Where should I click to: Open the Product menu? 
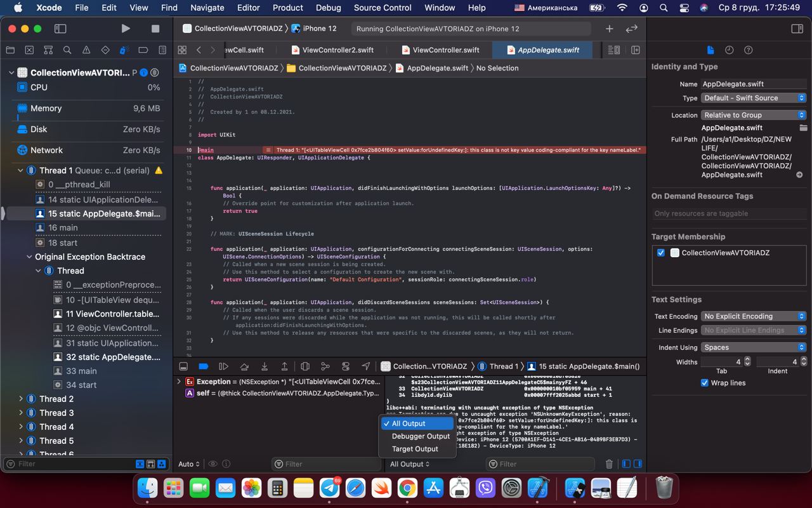(287, 8)
